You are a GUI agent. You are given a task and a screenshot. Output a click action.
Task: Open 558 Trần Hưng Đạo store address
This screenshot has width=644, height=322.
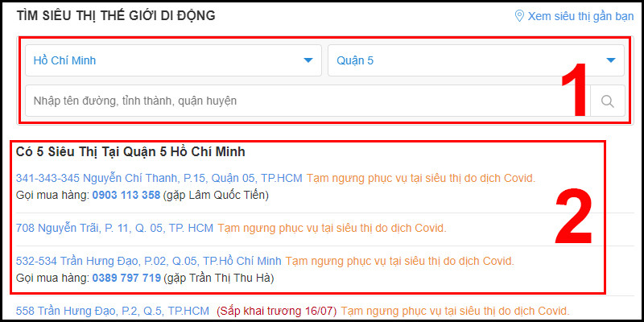(x=113, y=311)
